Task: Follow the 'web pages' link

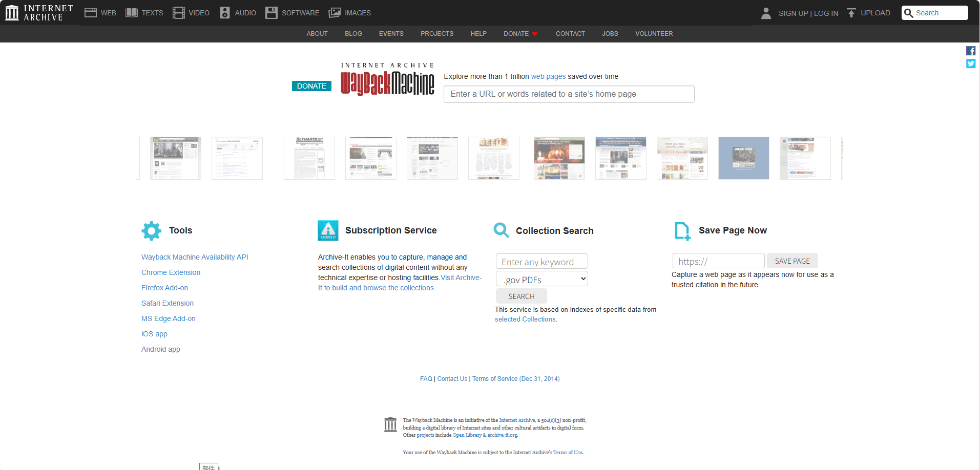Action: (548, 76)
